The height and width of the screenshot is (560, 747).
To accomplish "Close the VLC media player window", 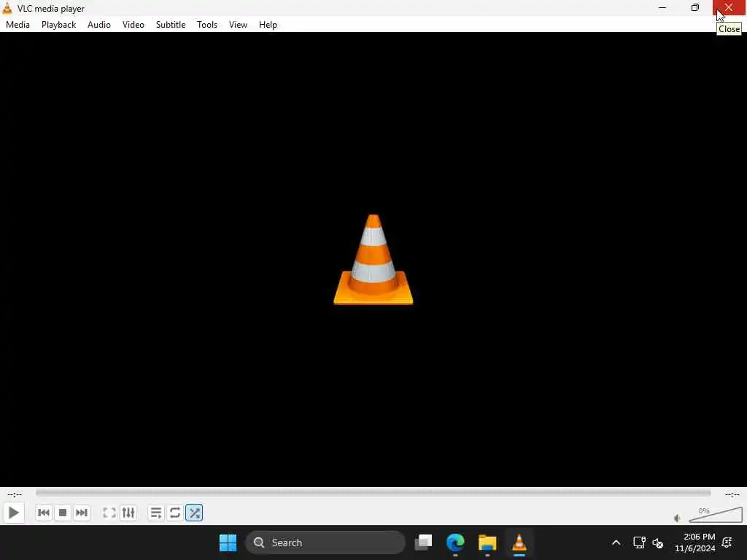I will click(729, 7).
